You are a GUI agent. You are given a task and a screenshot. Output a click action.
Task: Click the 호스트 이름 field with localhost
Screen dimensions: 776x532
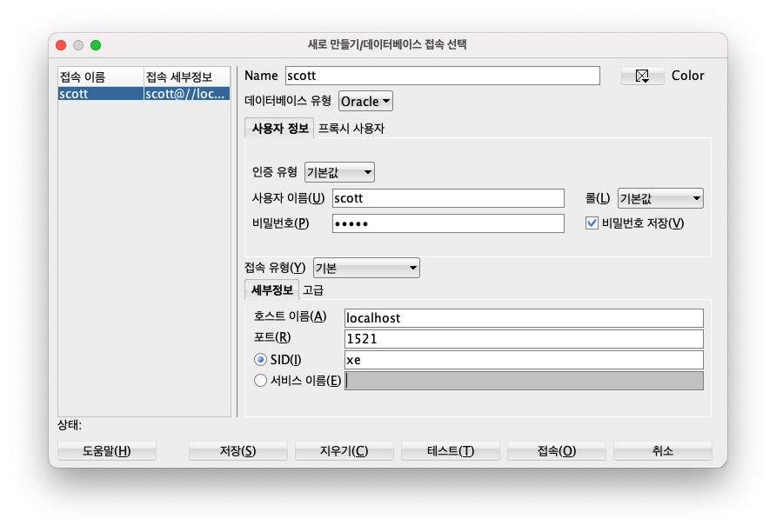click(x=524, y=318)
